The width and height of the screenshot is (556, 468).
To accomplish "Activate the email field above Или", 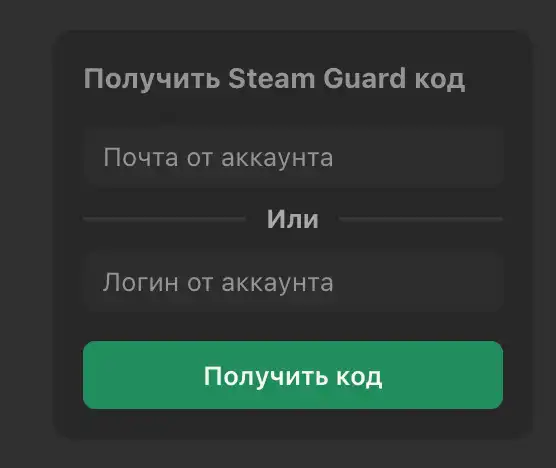I will coord(293,157).
